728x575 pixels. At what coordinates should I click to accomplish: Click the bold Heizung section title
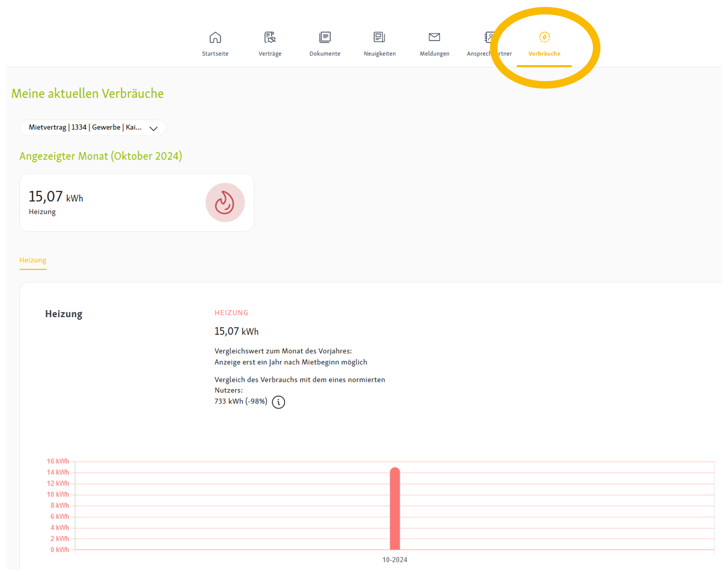point(64,314)
